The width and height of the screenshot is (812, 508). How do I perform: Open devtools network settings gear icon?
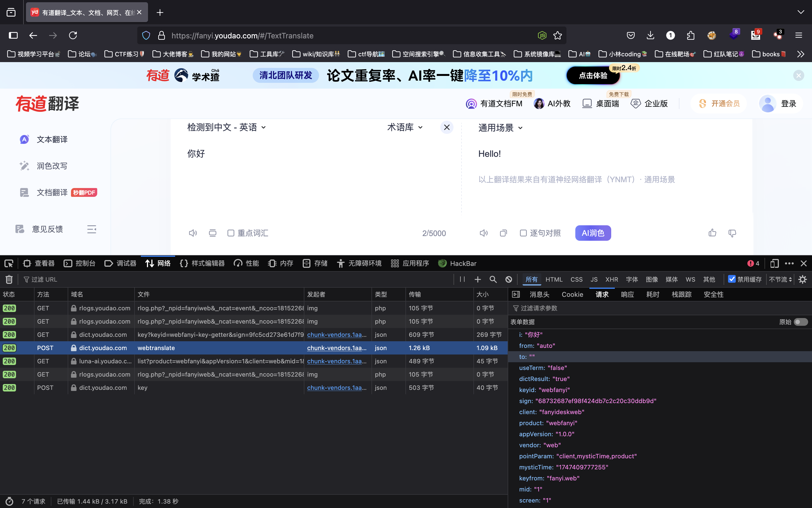click(803, 279)
